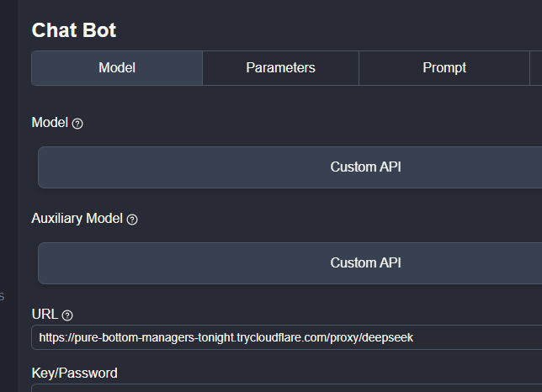Click the Key/Password input box
The width and height of the screenshot is (542, 392).
[286, 388]
